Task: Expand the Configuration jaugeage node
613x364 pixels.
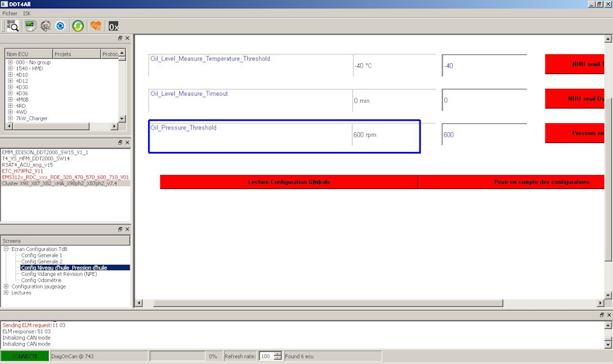Action: point(6,287)
